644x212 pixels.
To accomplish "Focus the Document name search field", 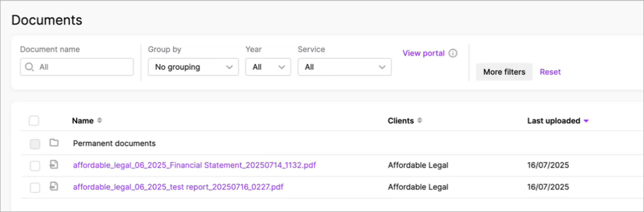I will 82,67.
